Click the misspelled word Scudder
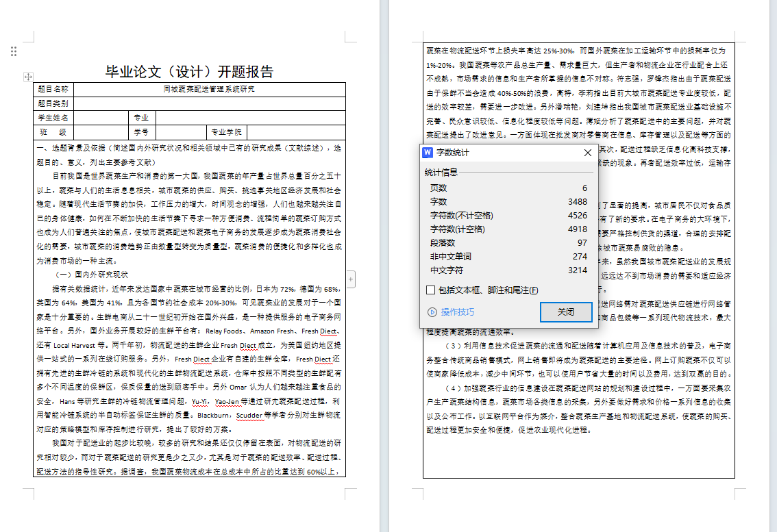 pos(249,415)
